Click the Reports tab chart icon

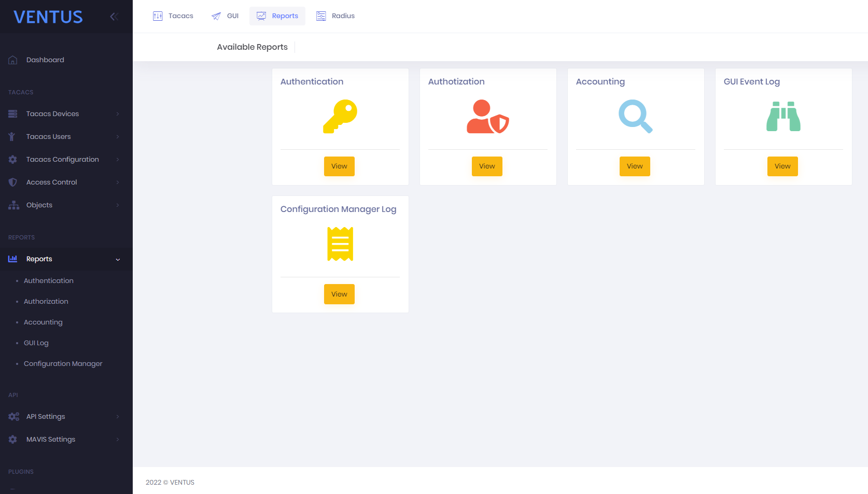[261, 16]
